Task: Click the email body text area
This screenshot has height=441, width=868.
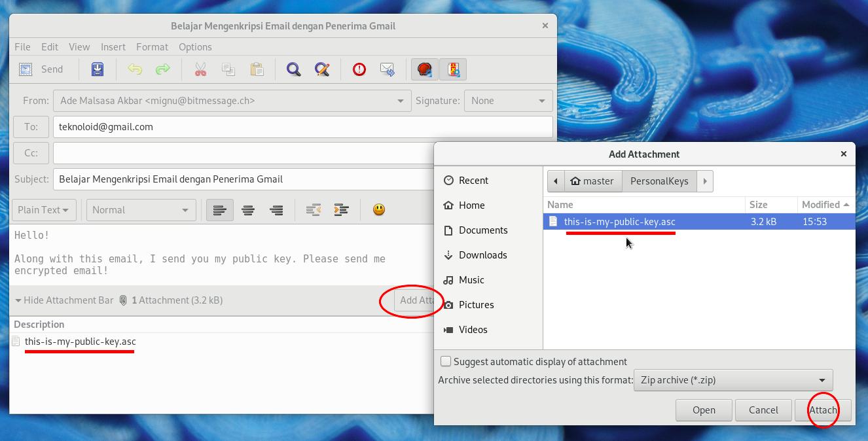Action: pos(222,254)
